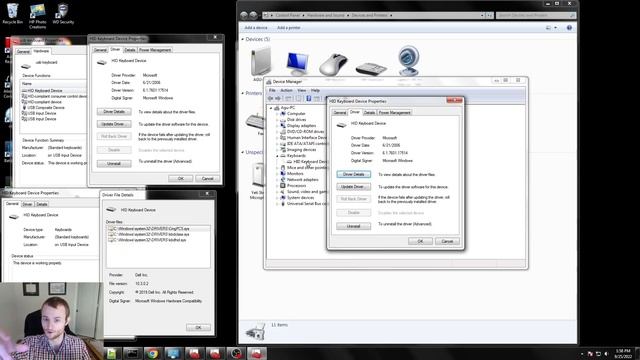
Task: Select Computer node in Device Manager tree
Action: (x=296, y=114)
